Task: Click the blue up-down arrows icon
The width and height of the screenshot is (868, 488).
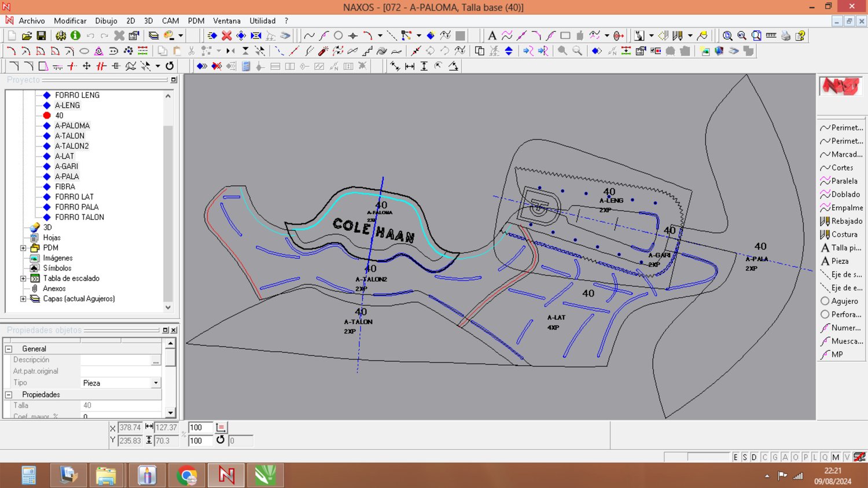Action: tap(509, 51)
